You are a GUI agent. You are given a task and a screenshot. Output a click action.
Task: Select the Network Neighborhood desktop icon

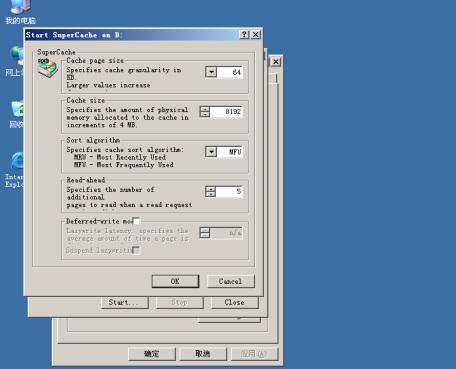(15, 61)
